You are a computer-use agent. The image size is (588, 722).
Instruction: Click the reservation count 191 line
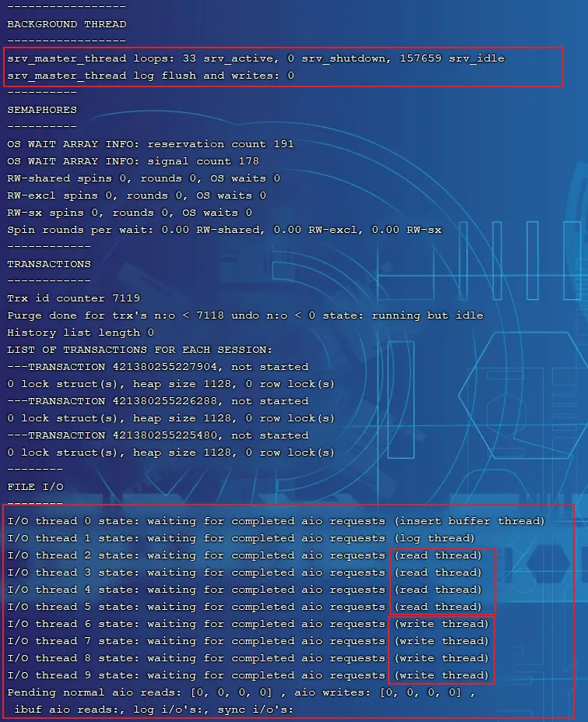[x=150, y=144]
